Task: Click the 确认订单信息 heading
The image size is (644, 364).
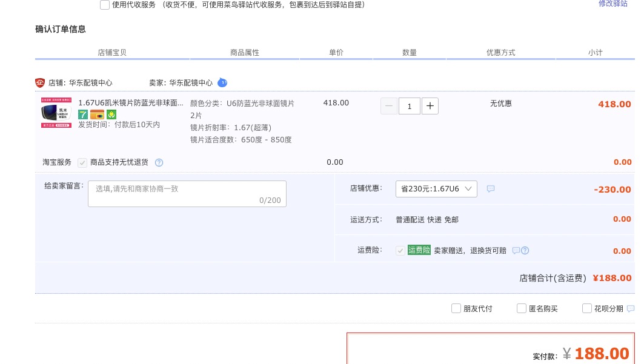Action: coord(61,29)
